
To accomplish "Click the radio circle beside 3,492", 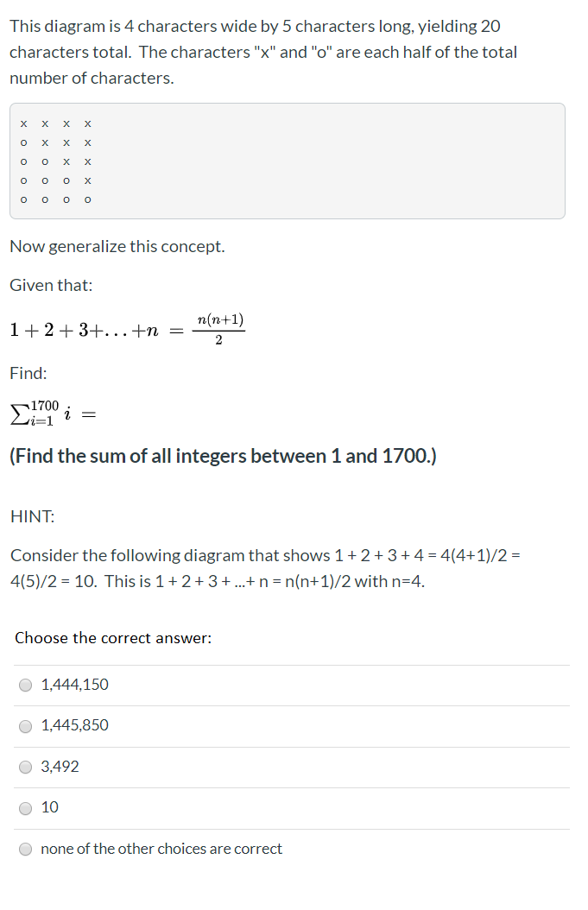I will tap(25, 767).
